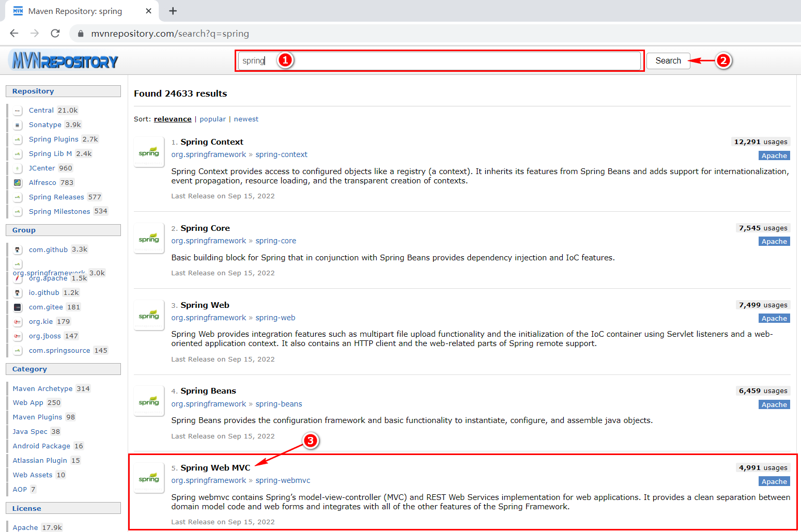Image resolution: width=801 pixels, height=532 pixels.
Task: Click the lock icon in address bar
Action: click(80, 34)
